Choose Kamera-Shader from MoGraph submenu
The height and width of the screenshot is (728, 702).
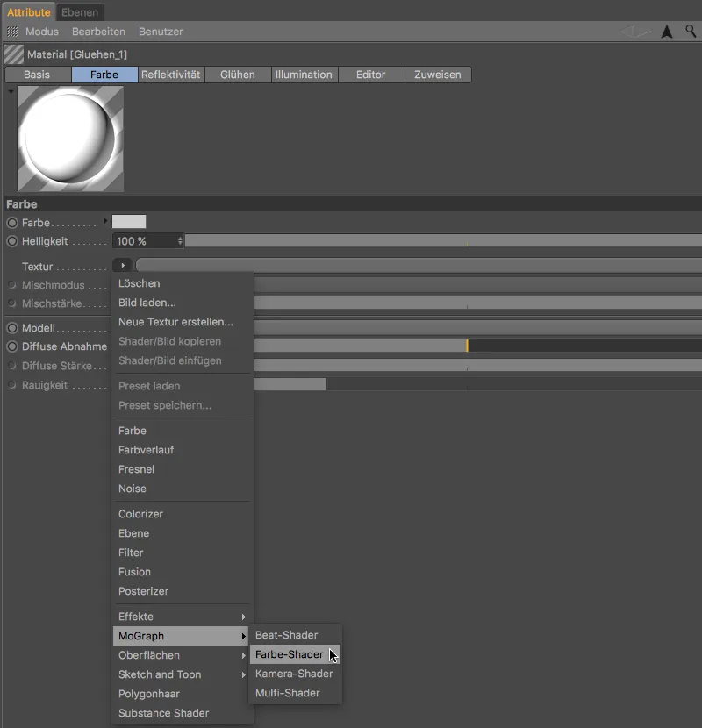coord(296,674)
